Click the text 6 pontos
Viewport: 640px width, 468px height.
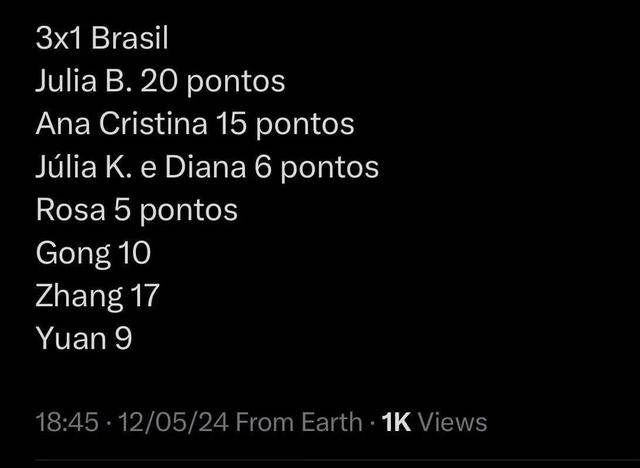317,168
